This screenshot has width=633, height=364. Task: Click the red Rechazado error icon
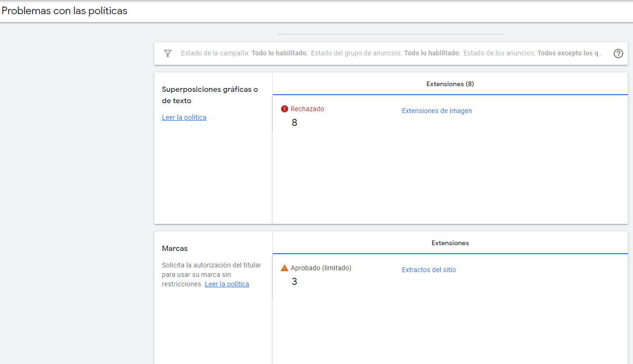coord(285,109)
